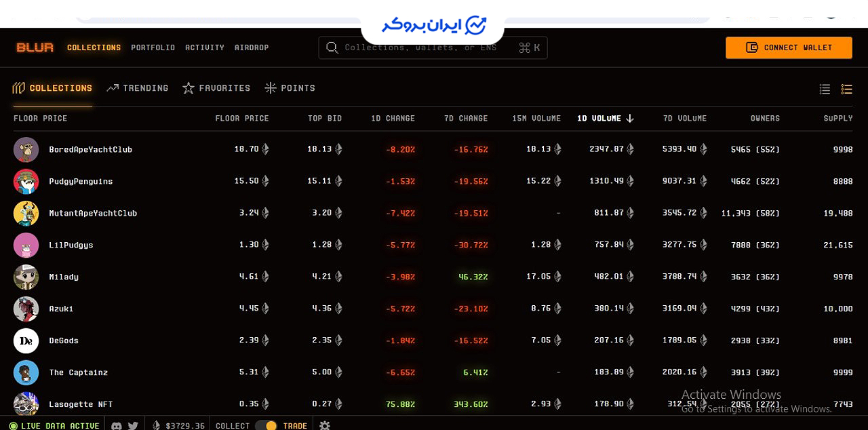Click Azuki collection name
The image size is (868, 430).
pyautogui.click(x=61, y=309)
